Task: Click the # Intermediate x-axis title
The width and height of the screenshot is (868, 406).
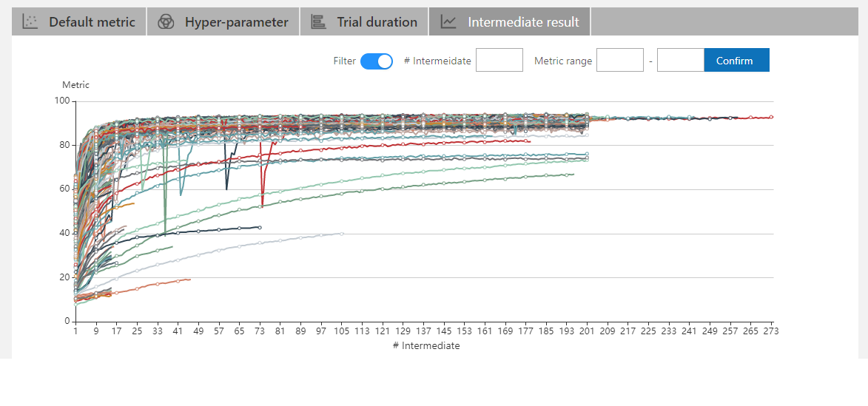Action: [x=425, y=346]
